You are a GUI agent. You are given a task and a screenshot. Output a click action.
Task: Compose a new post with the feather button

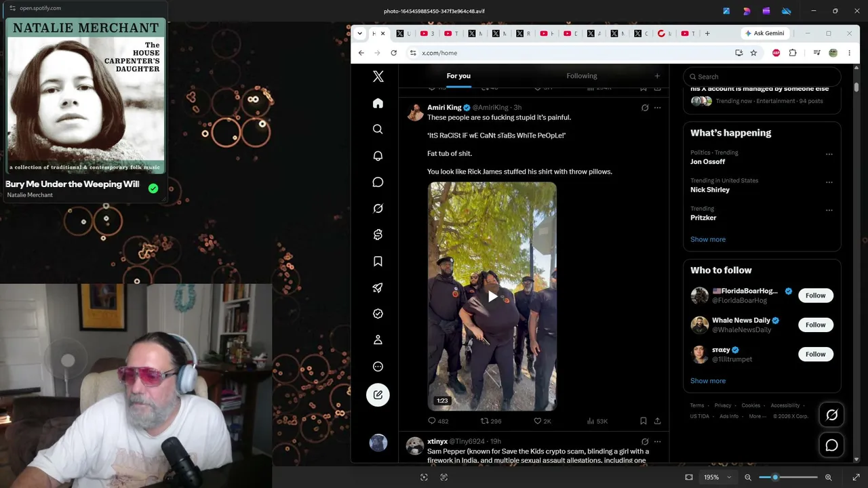[378, 395]
